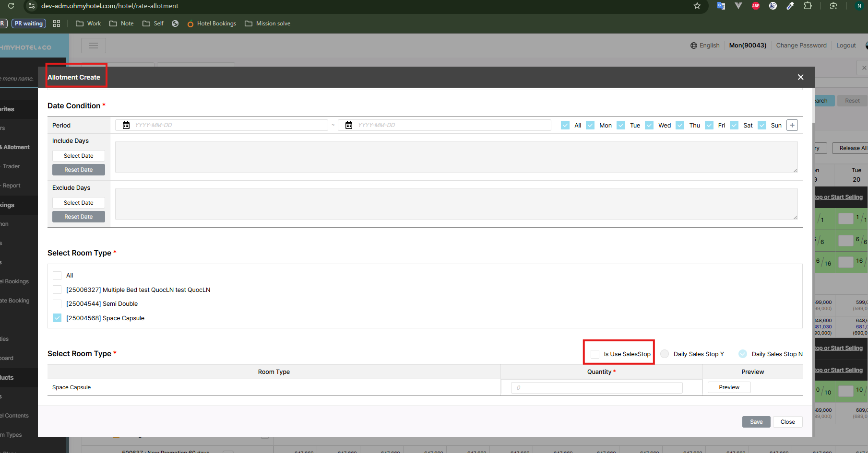The height and width of the screenshot is (453, 868).
Task: Toggle the hamburger menu button
Action: [94, 46]
